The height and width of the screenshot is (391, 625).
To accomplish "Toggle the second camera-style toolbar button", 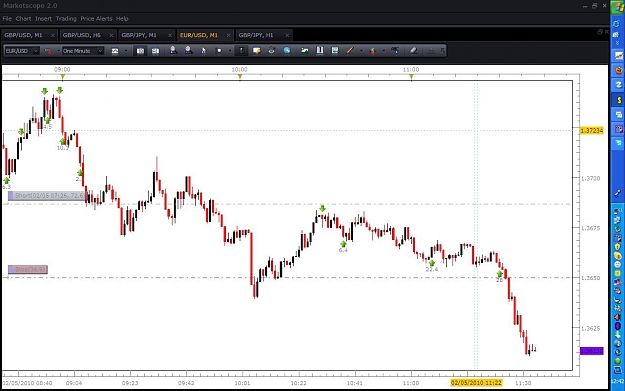I will pos(155,51).
